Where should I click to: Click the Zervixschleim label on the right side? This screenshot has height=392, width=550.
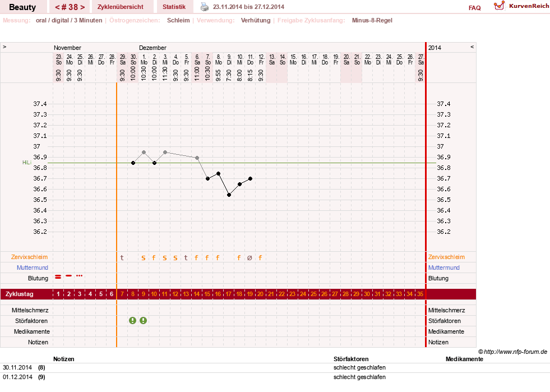[446, 257]
